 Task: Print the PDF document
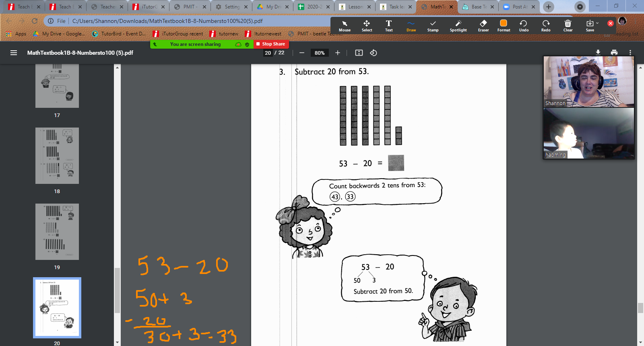614,53
